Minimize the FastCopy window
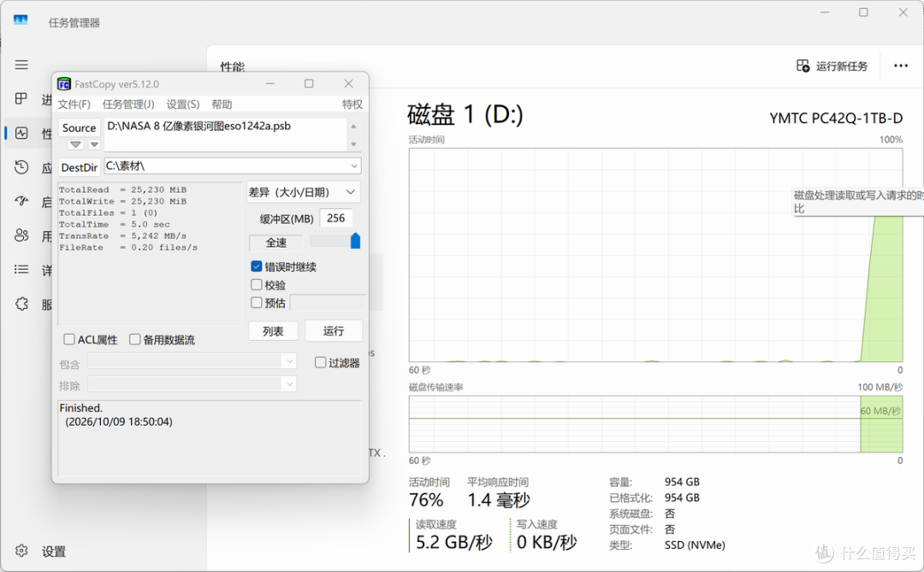Image resolution: width=924 pixels, height=572 pixels. pyautogui.click(x=269, y=84)
